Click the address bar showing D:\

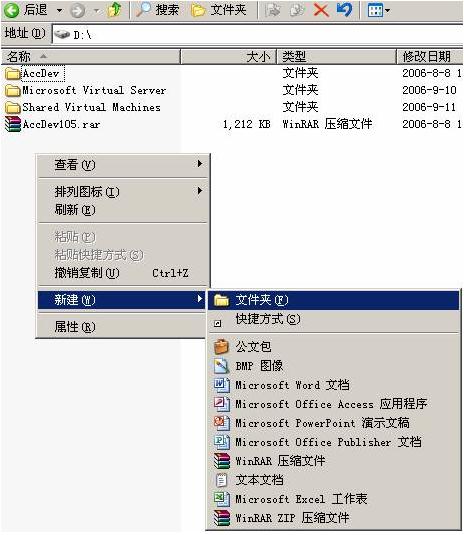click(x=258, y=34)
